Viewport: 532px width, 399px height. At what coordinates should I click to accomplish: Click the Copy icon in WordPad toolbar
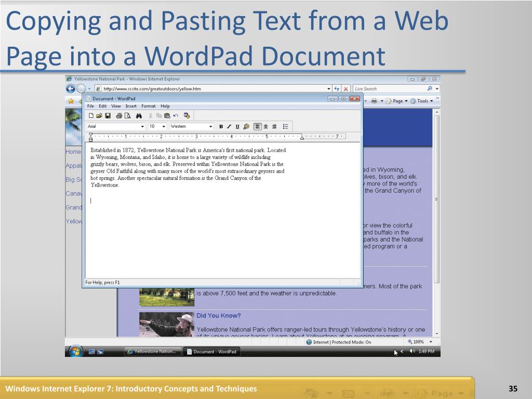158,116
